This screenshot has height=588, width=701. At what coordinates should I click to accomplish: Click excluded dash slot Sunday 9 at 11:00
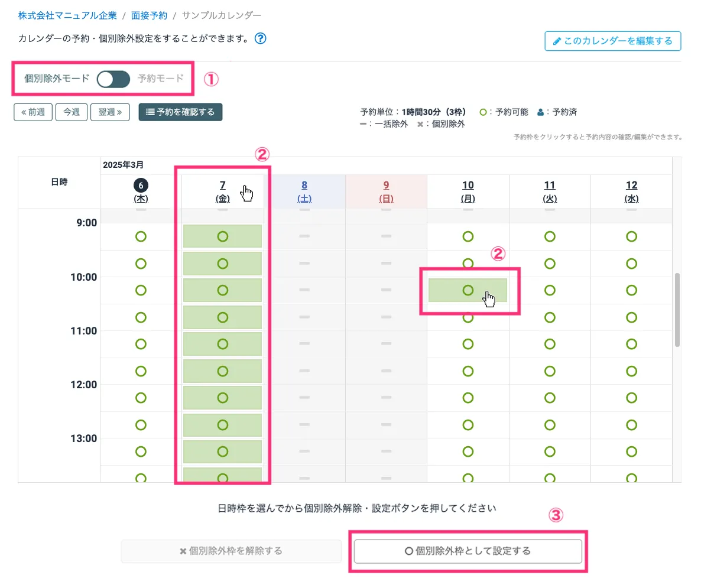386,344
